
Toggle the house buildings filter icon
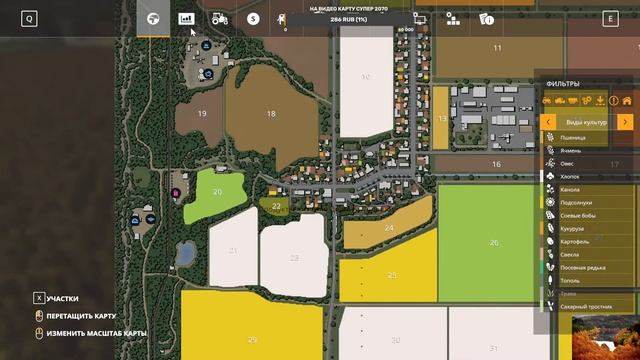(x=627, y=100)
